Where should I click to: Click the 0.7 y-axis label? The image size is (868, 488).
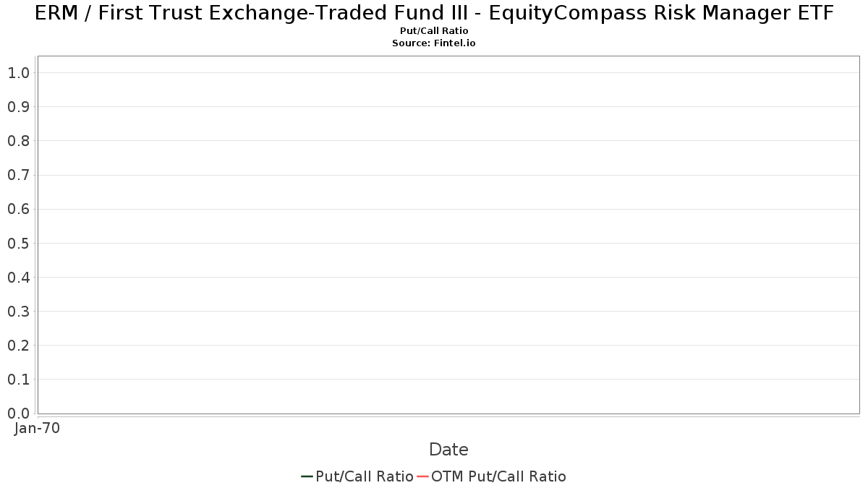(19, 175)
